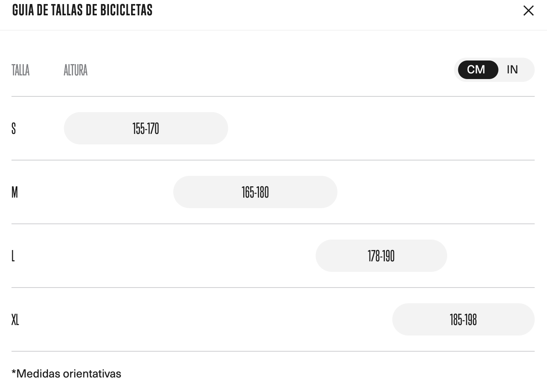Click the M size label

click(x=15, y=192)
